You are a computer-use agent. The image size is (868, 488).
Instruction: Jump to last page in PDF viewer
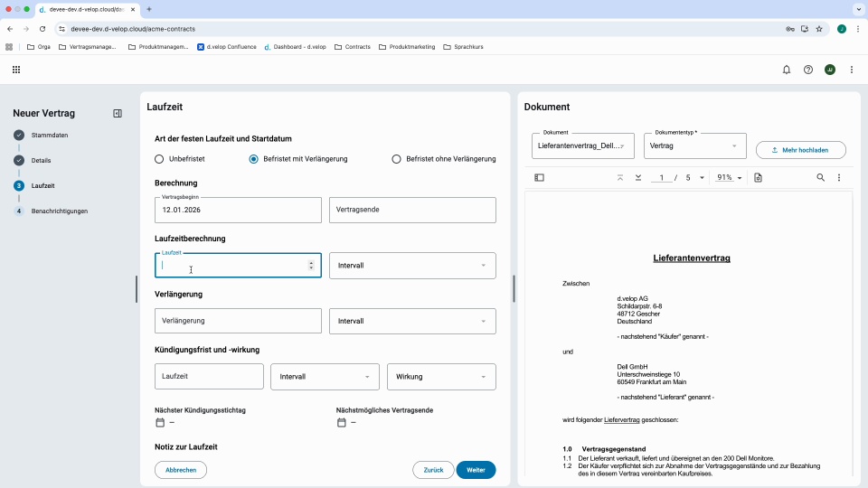pyautogui.click(x=638, y=178)
